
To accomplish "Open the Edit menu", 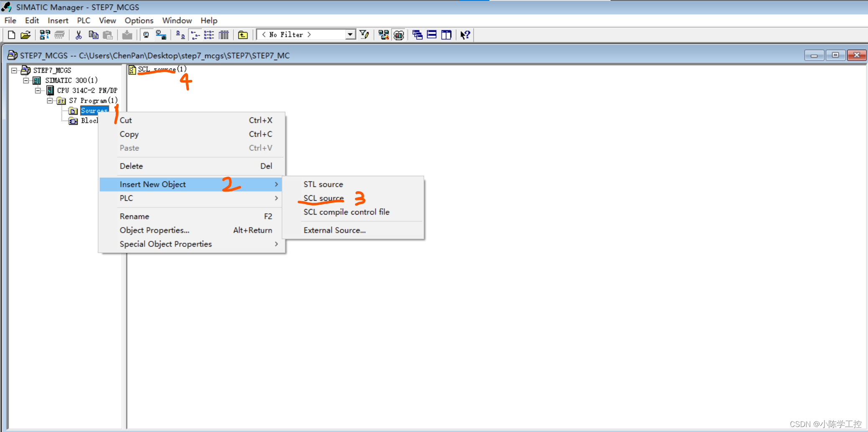I will (x=32, y=20).
